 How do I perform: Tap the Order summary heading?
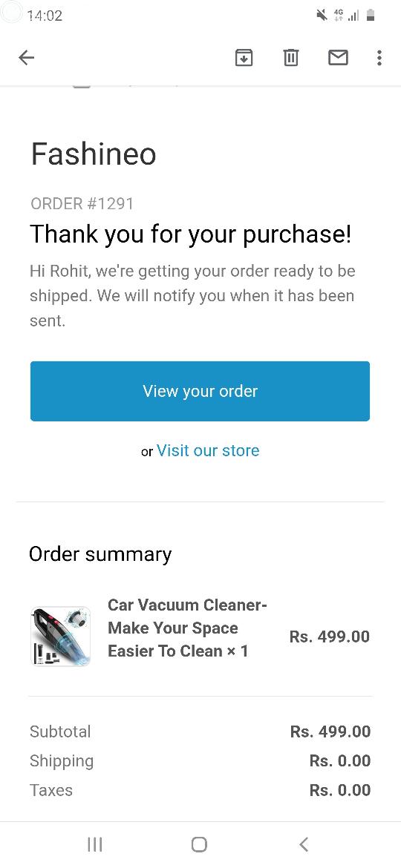pos(100,554)
